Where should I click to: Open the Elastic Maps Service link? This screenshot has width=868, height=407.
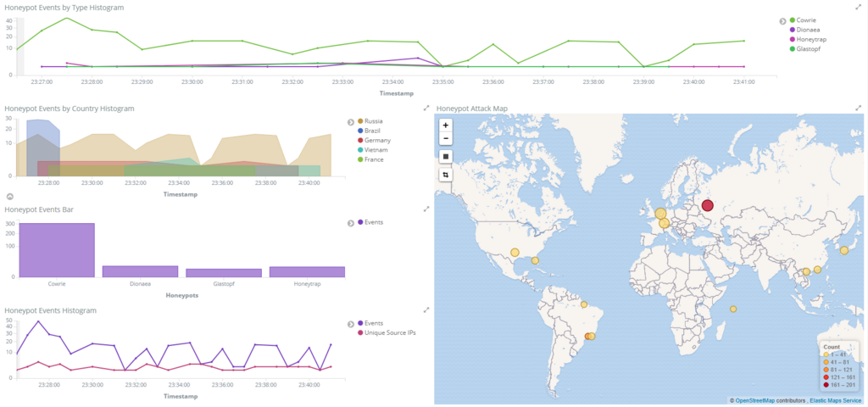click(x=837, y=400)
